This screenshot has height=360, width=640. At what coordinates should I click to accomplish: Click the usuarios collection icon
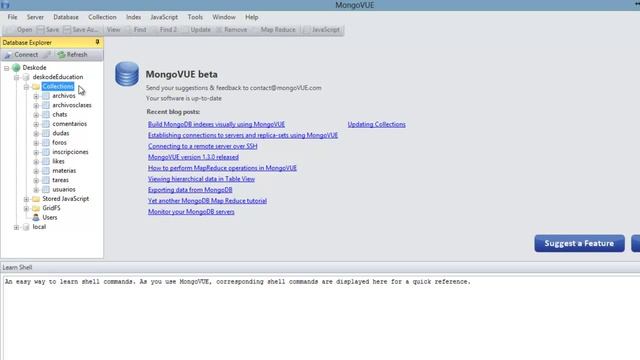(46, 190)
